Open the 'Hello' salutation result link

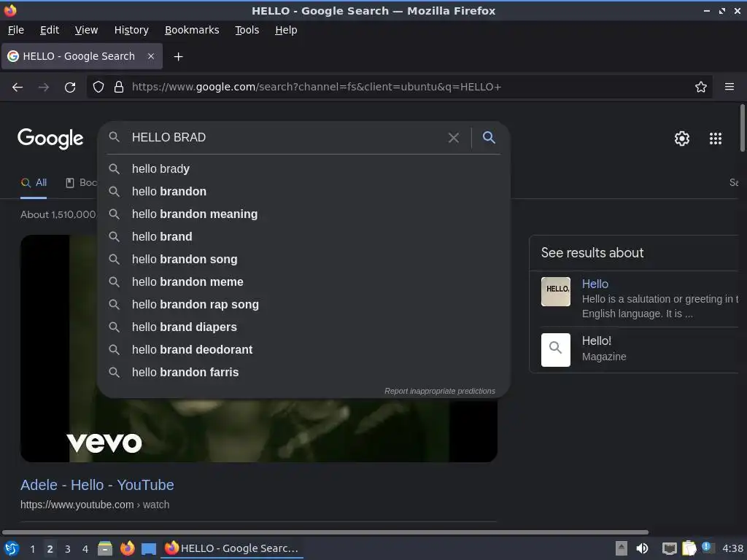(x=595, y=284)
